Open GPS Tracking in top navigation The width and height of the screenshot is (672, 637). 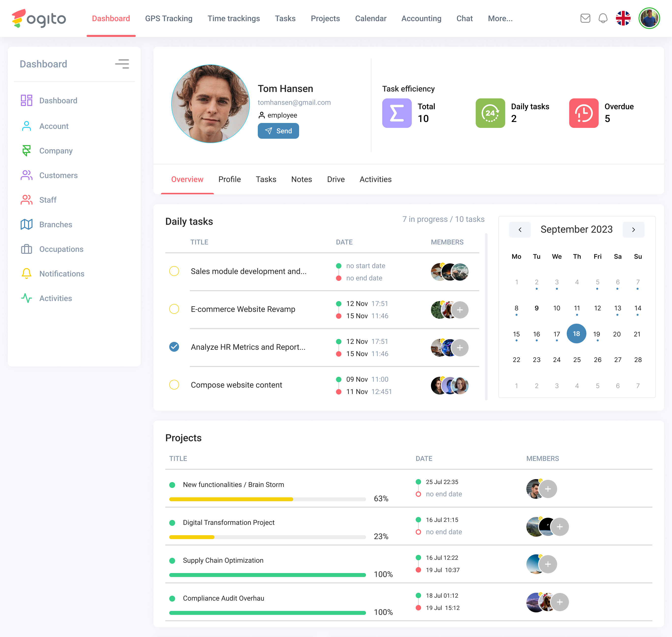pyautogui.click(x=168, y=19)
